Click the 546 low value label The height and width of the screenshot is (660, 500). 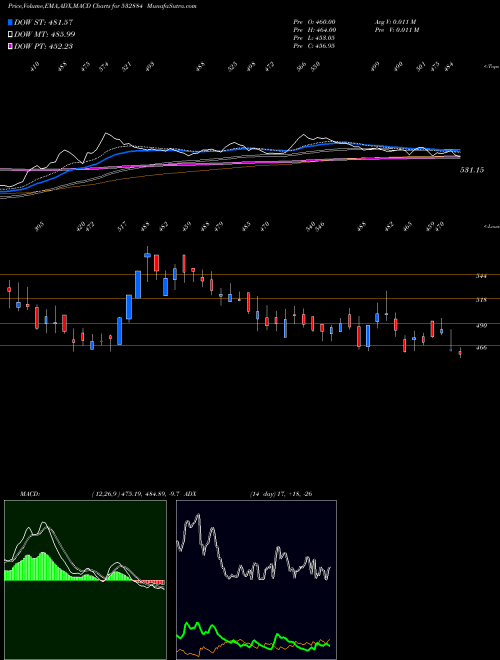coord(320,227)
